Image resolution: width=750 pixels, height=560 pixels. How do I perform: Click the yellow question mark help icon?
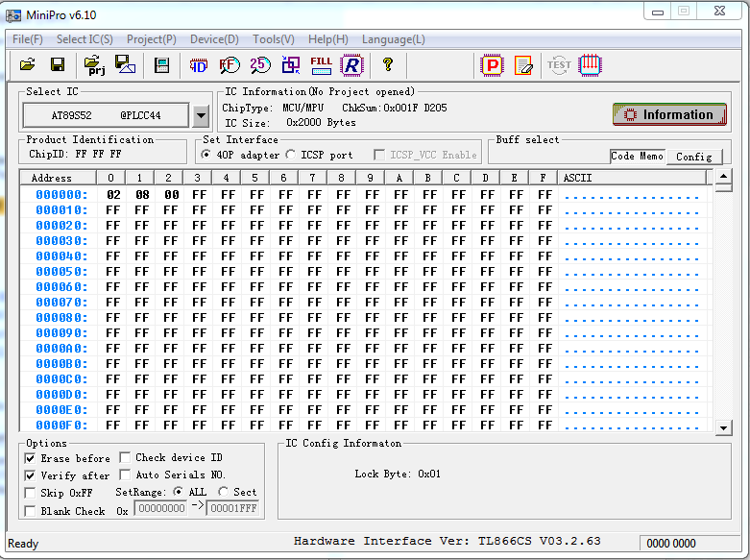coord(388,64)
